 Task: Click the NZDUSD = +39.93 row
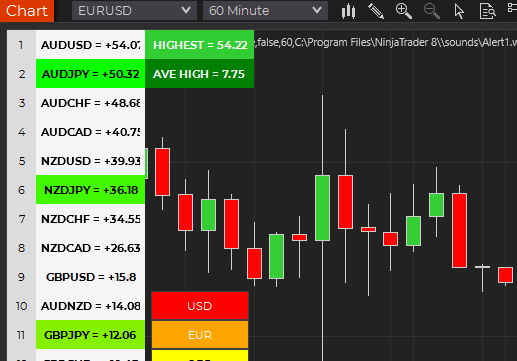click(x=90, y=161)
